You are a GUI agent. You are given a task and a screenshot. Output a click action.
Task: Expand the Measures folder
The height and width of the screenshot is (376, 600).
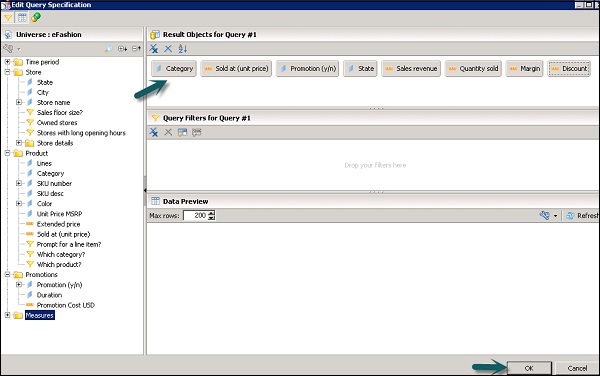(x=7, y=315)
